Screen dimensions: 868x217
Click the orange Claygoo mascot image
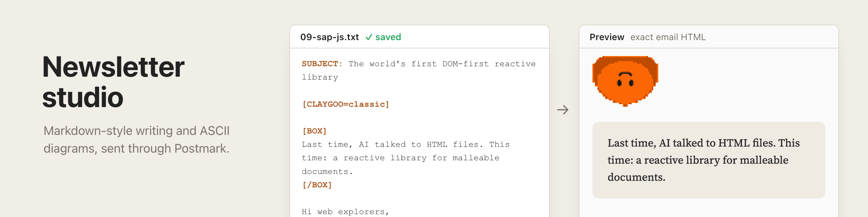click(x=625, y=81)
